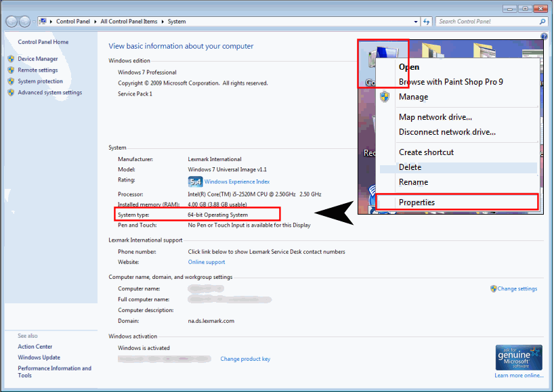Go to Control Panel Home
554x392 pixels.
coord(43,42)
